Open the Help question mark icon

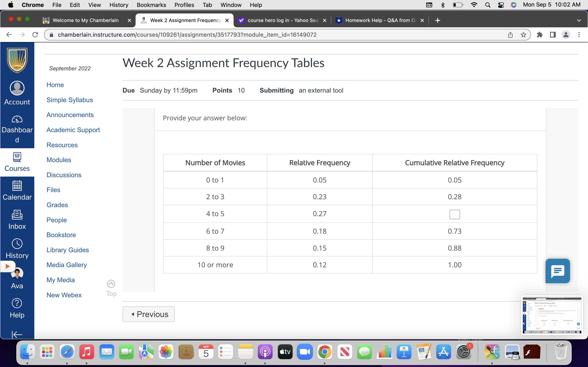(17, 303)
